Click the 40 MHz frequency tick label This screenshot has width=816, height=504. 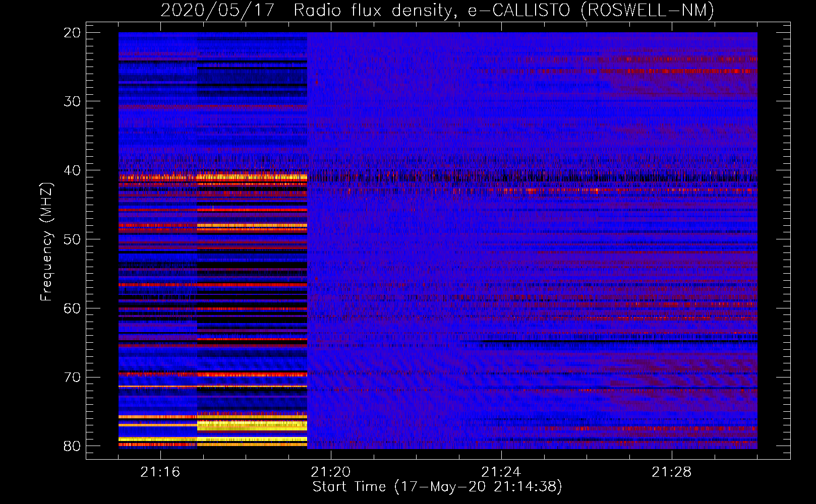tap(72, 170)
